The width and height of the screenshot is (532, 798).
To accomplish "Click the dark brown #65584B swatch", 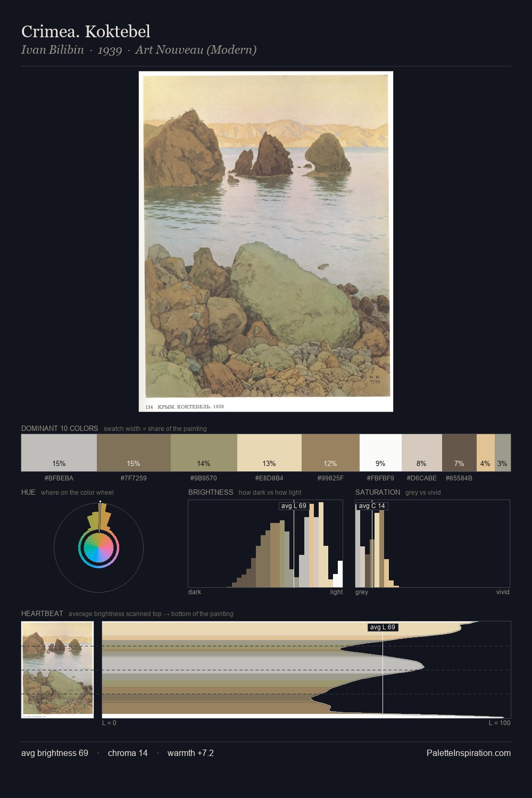I will [459, 453].
